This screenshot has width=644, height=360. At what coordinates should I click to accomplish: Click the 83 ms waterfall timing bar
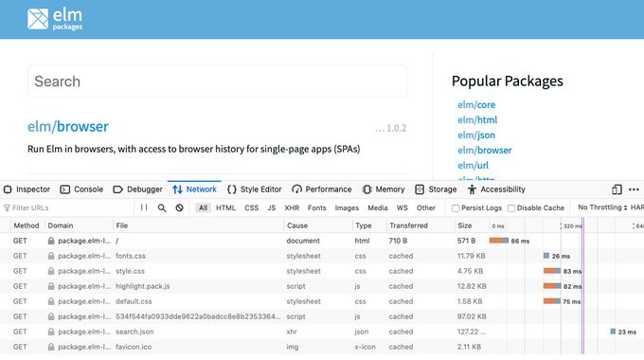tap(552, 271)
